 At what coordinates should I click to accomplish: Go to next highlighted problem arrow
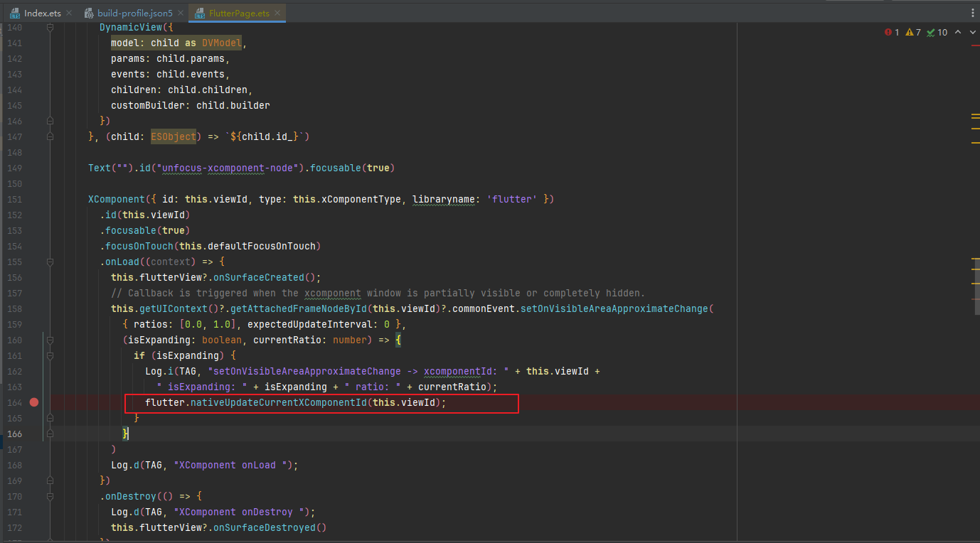[971, 32]
